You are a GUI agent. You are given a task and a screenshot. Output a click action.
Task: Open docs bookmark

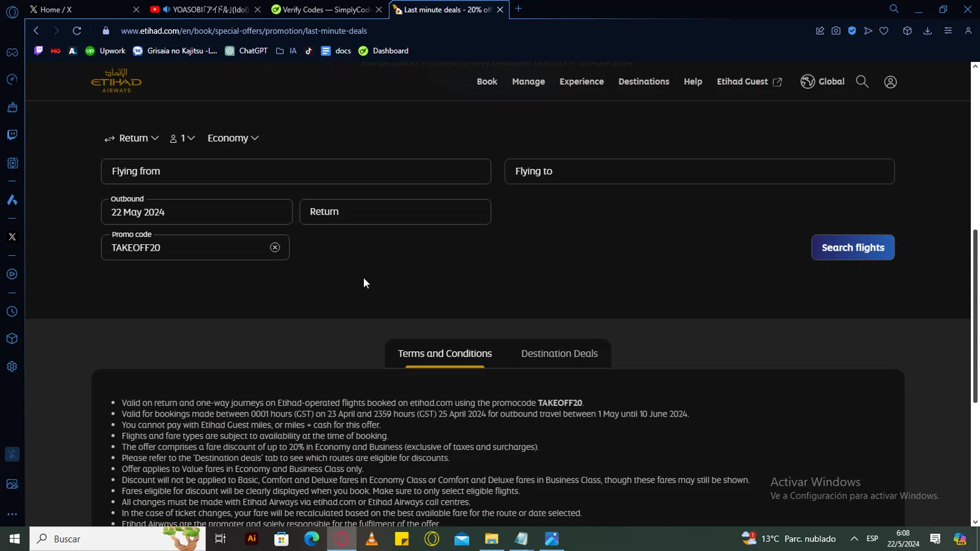point(336,51)
